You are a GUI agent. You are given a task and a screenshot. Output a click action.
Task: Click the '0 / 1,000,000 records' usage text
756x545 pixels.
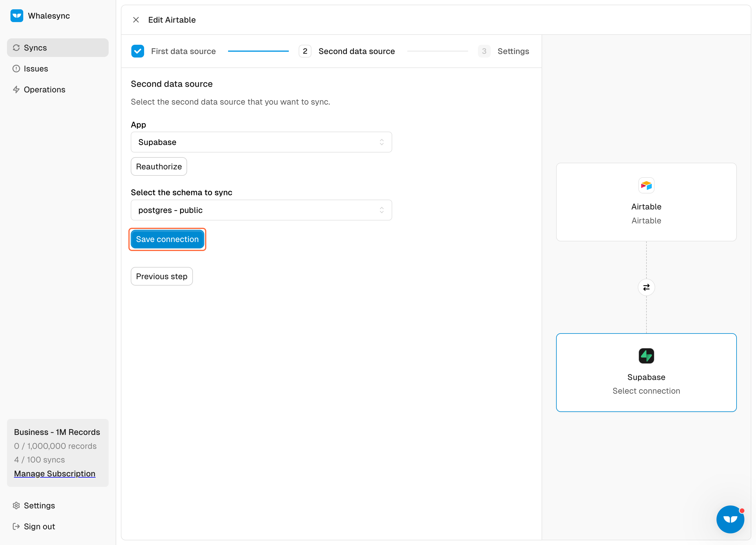pos(55,446)
